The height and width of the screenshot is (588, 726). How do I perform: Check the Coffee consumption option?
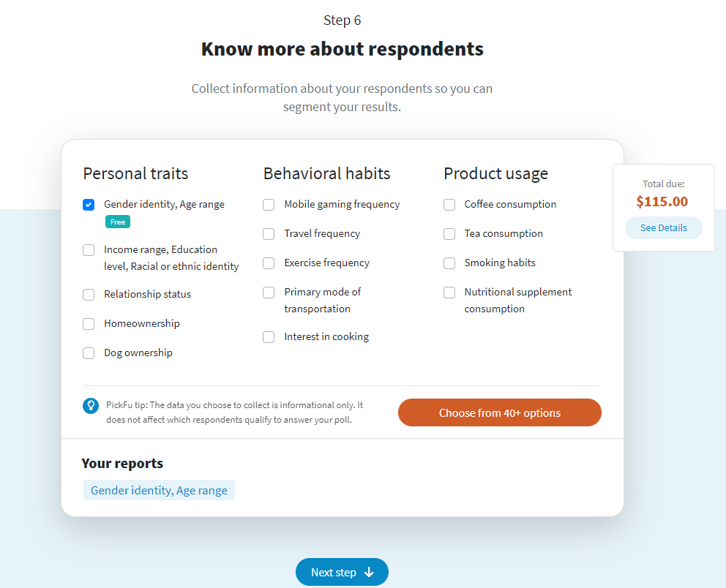(449, 205)
